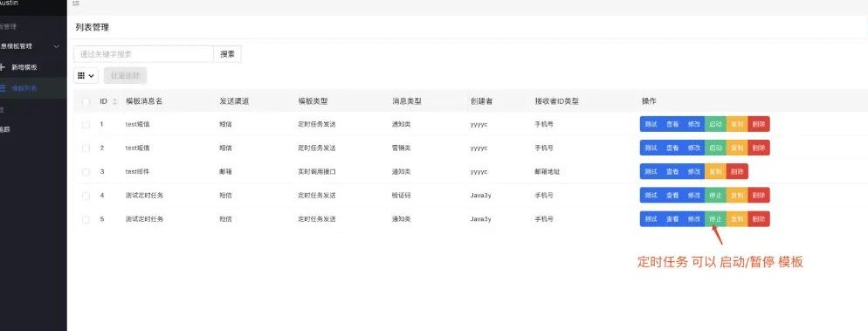Toggle the select-all checkbox in table header

pyautogui.click(x=86, y=102)
